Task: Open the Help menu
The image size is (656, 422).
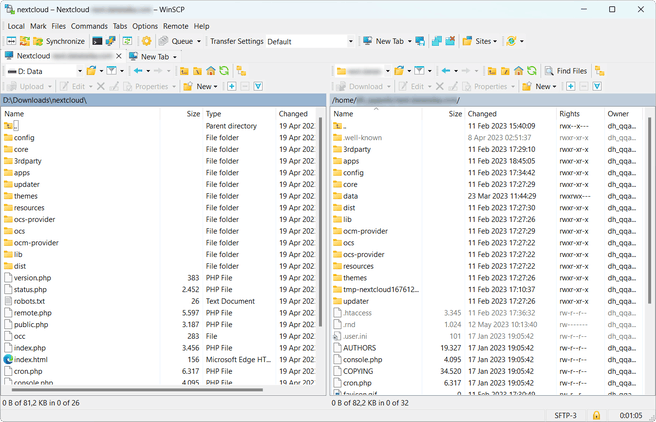Action: [201, 26]
